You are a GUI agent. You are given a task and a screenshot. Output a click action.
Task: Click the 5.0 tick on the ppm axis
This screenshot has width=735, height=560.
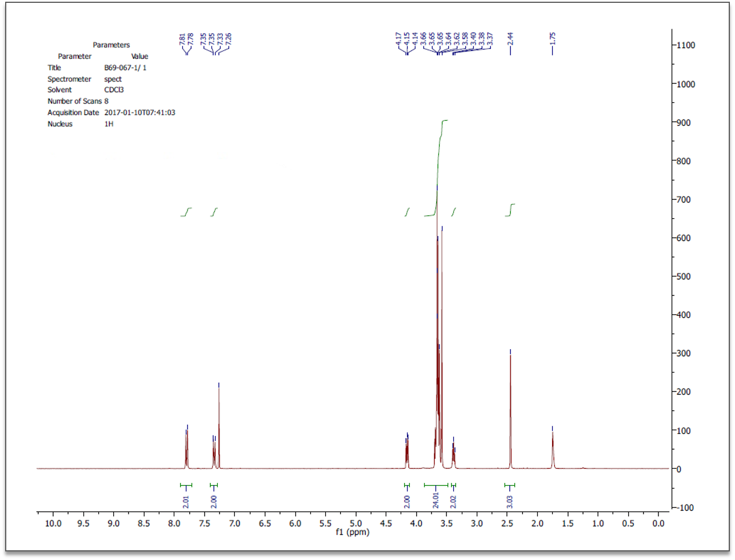pyautogui.click(x=355, y=523)
